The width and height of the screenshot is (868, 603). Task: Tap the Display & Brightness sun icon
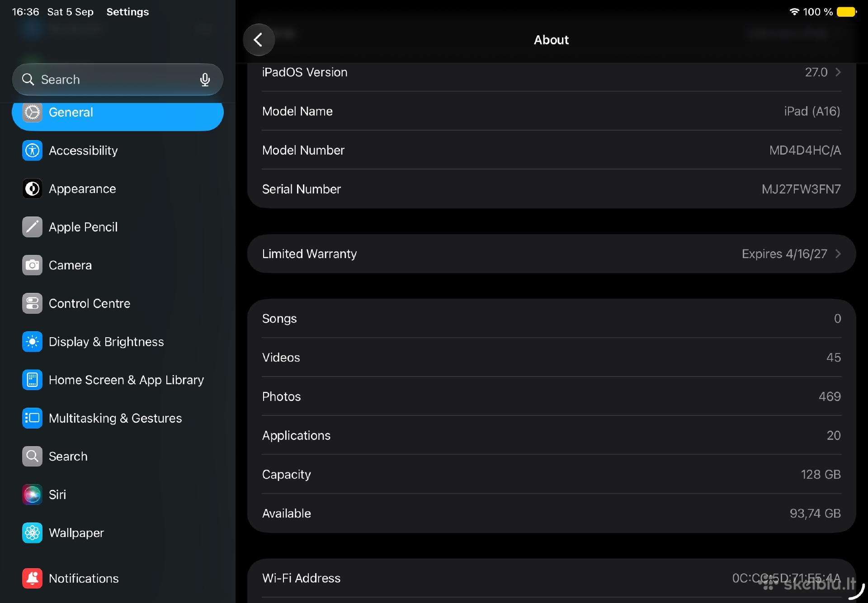coord(32,342)
